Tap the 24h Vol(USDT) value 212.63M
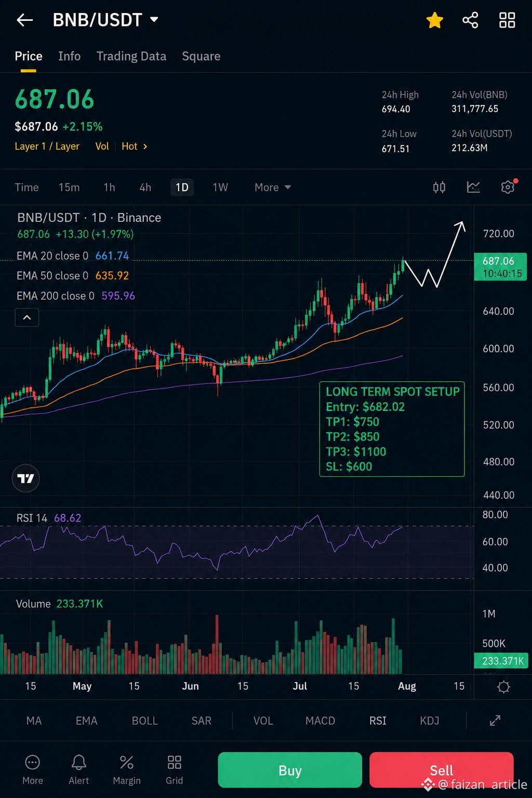The image size is (532, 798). [x=469, y=148]
